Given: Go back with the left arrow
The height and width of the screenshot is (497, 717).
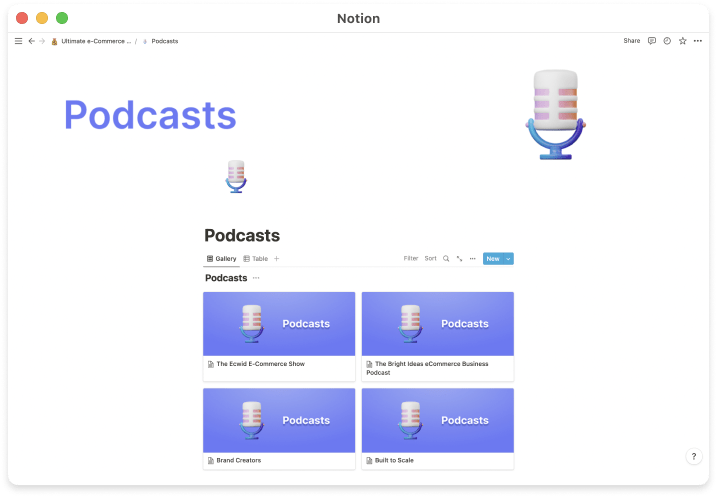Looking at the screenshot, I should [x=32, y=41].
